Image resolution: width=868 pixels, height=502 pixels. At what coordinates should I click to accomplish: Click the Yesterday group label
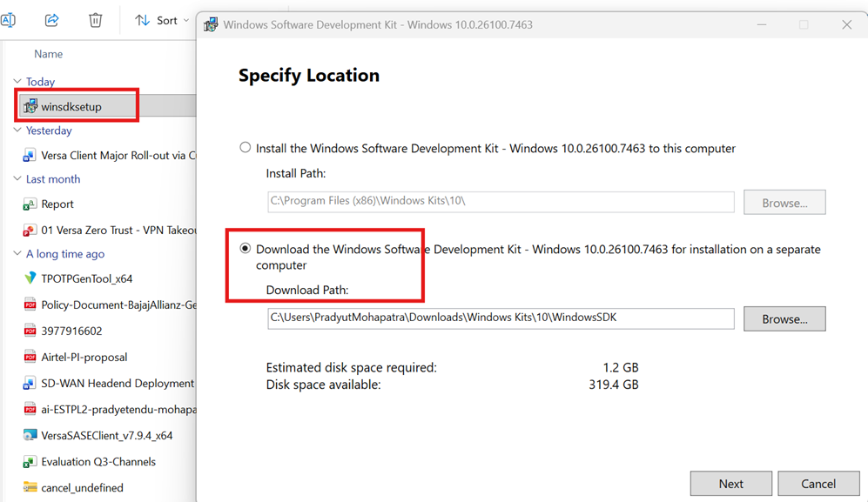pyautogui.click(x=49, y=131)
